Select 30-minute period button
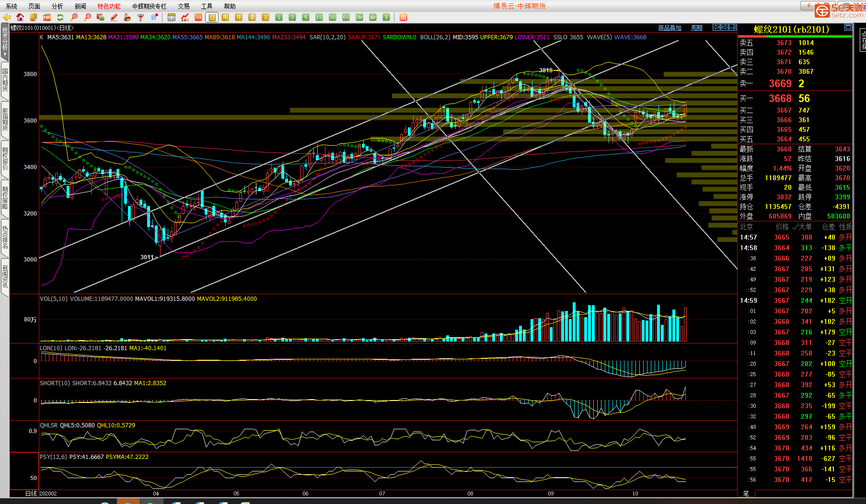Viewport: 866px width, 504px height. click(x=333, y=17)
